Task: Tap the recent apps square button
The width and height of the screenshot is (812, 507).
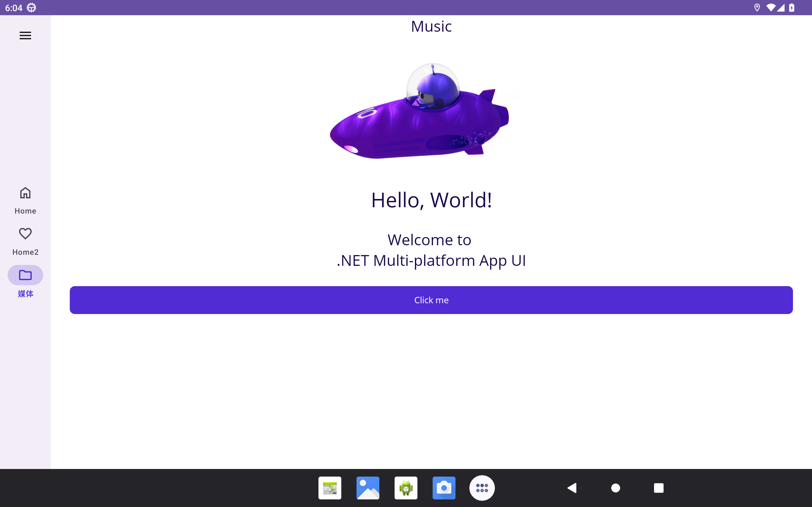Action: (x=659, y=488)
